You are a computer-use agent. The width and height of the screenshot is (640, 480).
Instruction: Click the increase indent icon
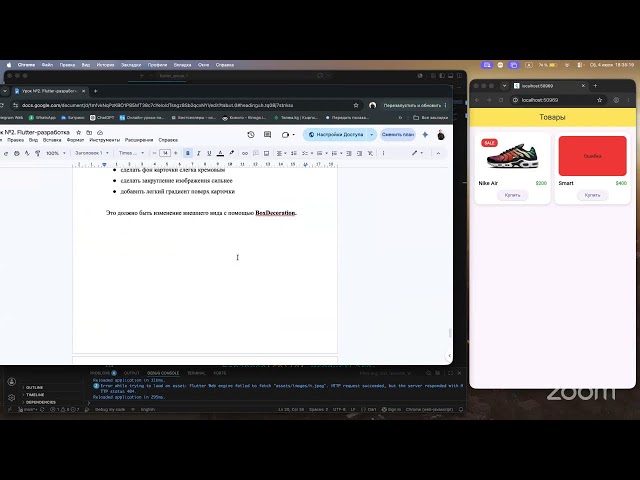360,153
